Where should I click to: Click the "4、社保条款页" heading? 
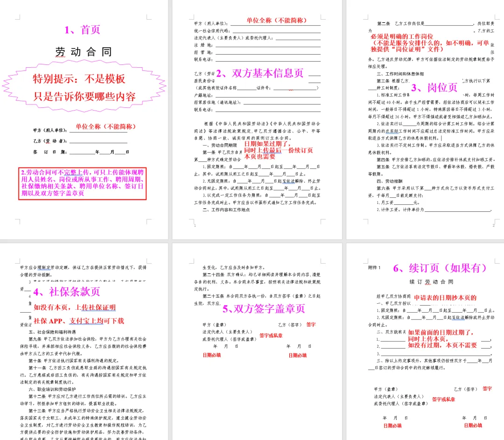point(67,292)
